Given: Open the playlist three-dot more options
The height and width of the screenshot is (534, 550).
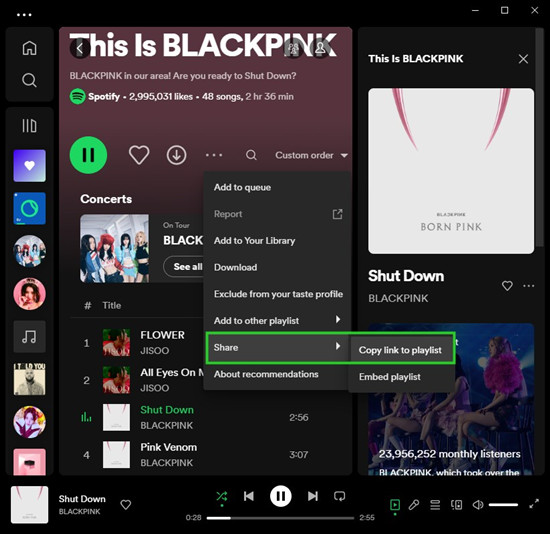Looking at the screenshot, I should point(214,155).
